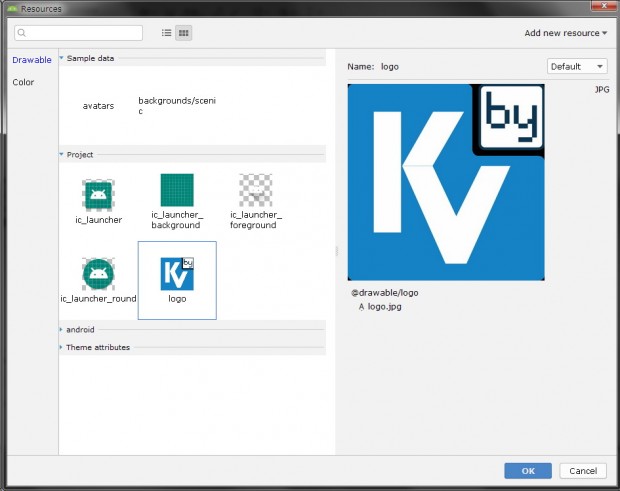Screen dimensions: 620x491
Task: Click the Android Studio window icon
Action: click(10, 8)
